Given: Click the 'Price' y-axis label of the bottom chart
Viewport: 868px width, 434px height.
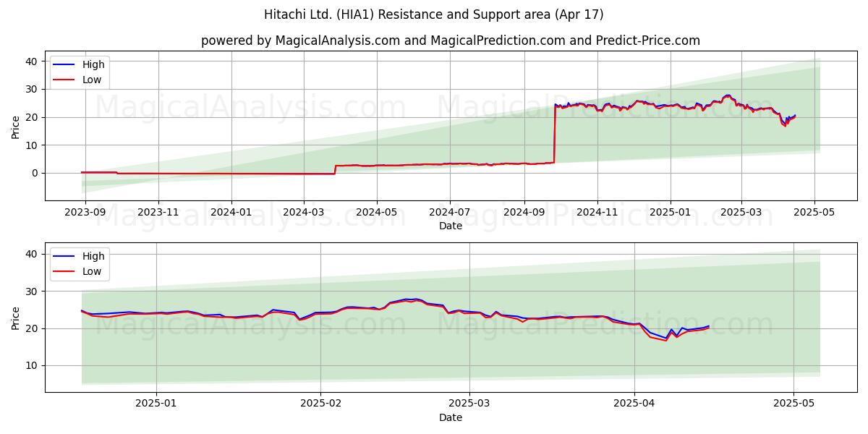Looking at the screenshot, I should [16, 318].
